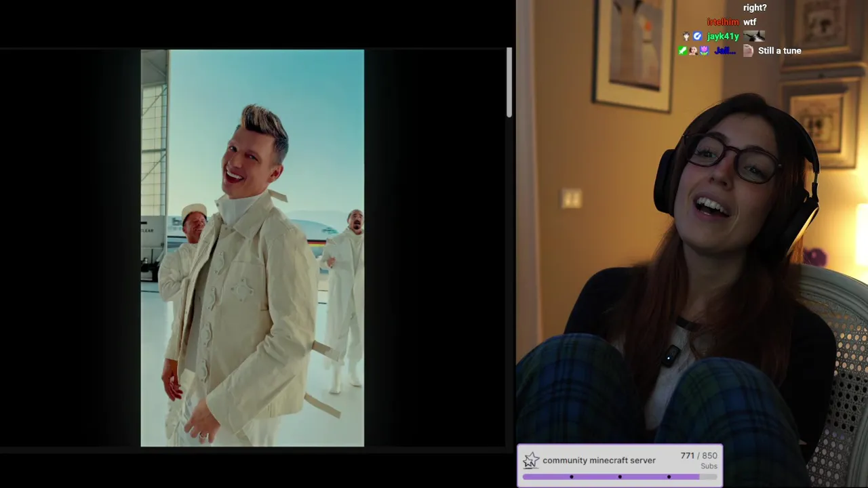Click the green sword badge in chat
The image size is (868, 488).
pyautogui.click(x=683, y=51)
